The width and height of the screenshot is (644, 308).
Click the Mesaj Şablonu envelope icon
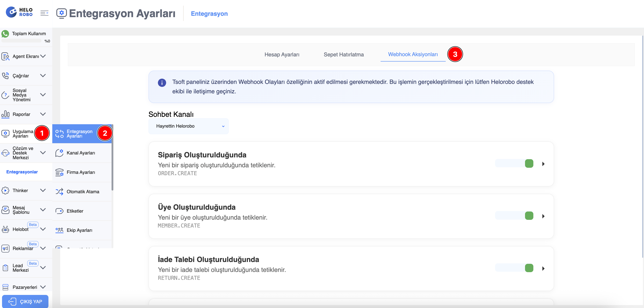(5, 210)
